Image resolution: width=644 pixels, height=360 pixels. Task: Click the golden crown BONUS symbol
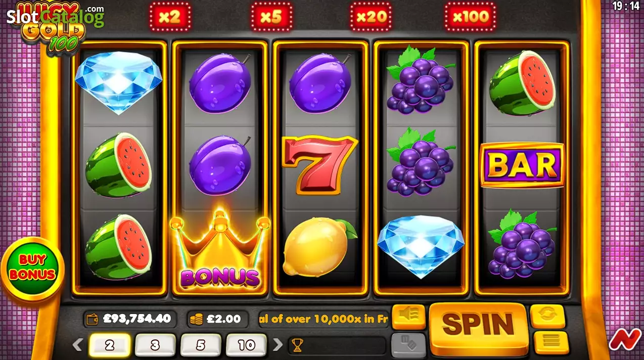pos(220,250)
